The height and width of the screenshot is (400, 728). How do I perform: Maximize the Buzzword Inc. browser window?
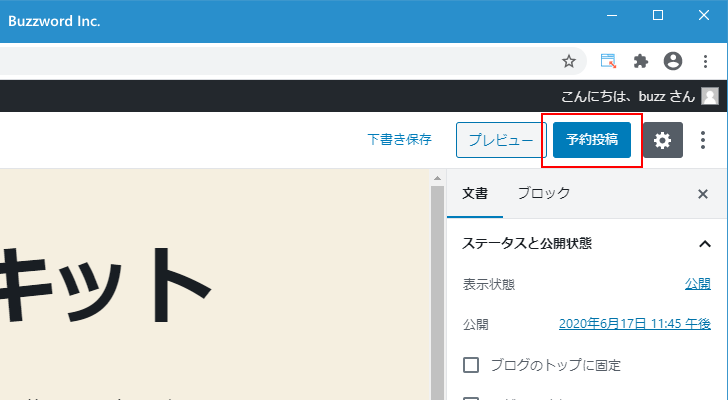(658, 15)
